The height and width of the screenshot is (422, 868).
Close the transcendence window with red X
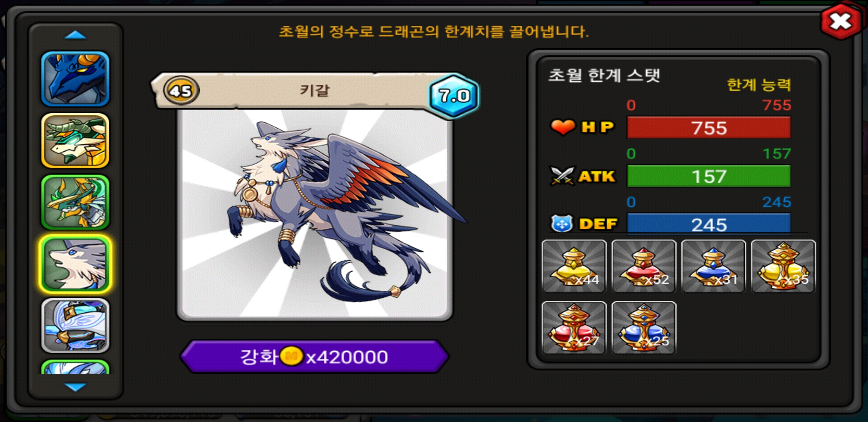[841, 21]
